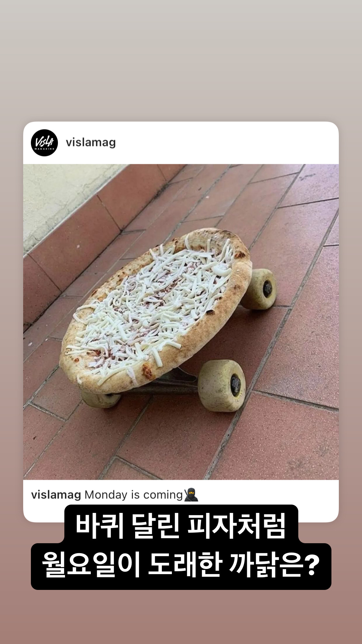Viewport: 362px width, 644px height.
Task: Tap the gradient story background above post
Action: [181, 61]
